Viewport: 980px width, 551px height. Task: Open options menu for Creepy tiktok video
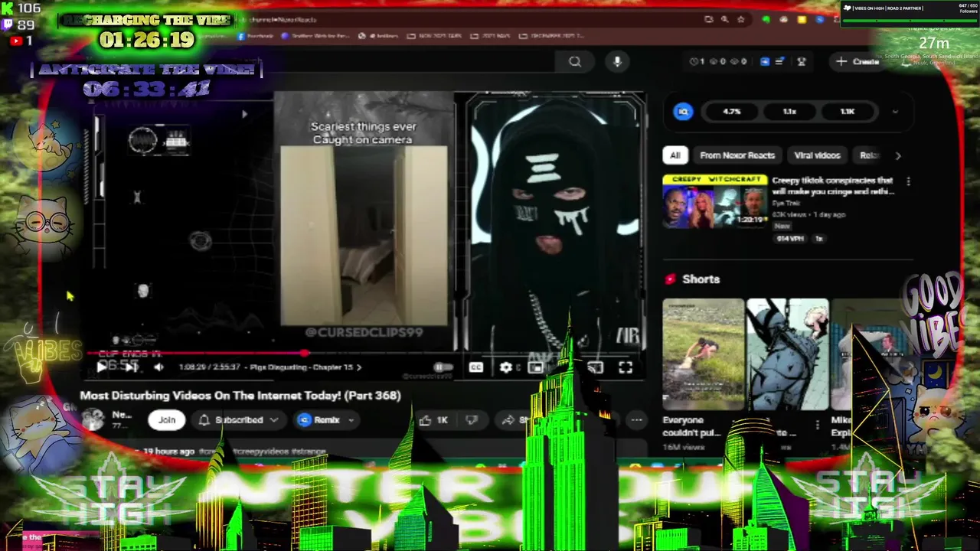[908, 181]
